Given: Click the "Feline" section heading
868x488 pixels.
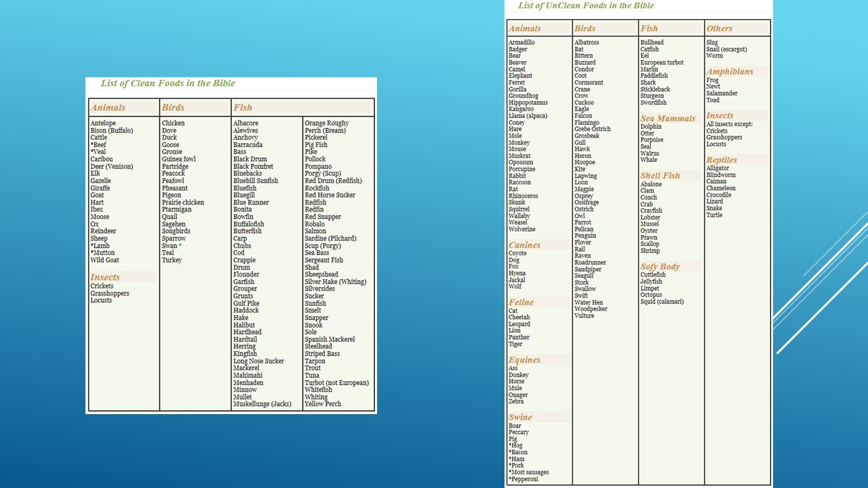Looking at the screenshot, I should tap(521, 302).
